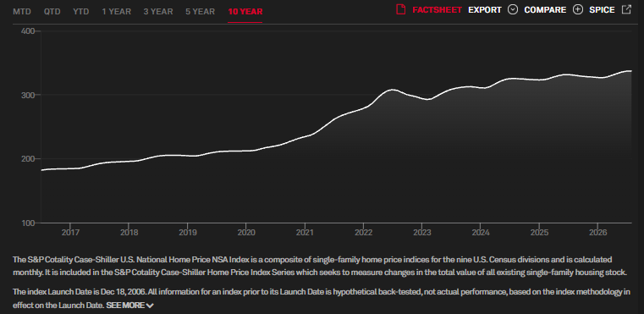Click the 2018 x-axis label
644x314 pixels.
click(129, 233)
